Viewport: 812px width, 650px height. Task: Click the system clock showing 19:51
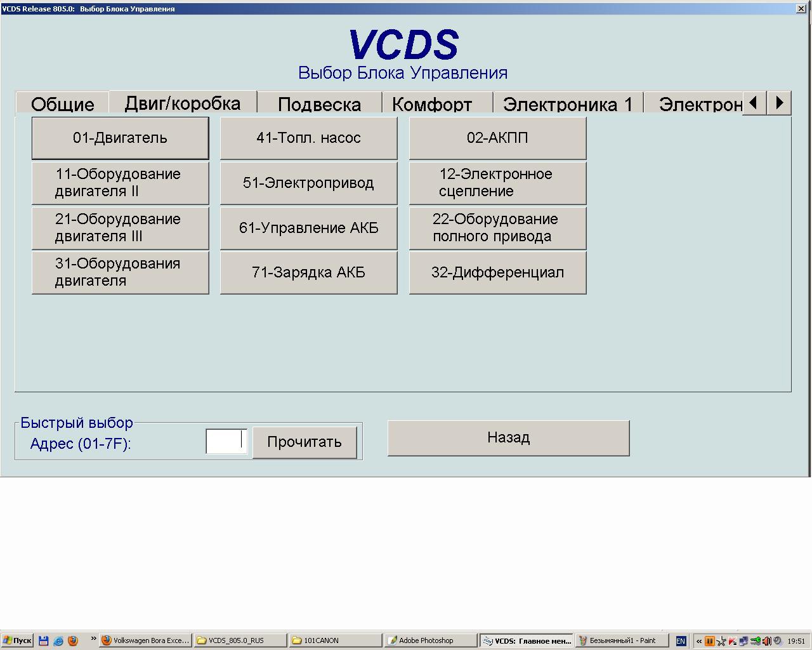click(796, 641)
